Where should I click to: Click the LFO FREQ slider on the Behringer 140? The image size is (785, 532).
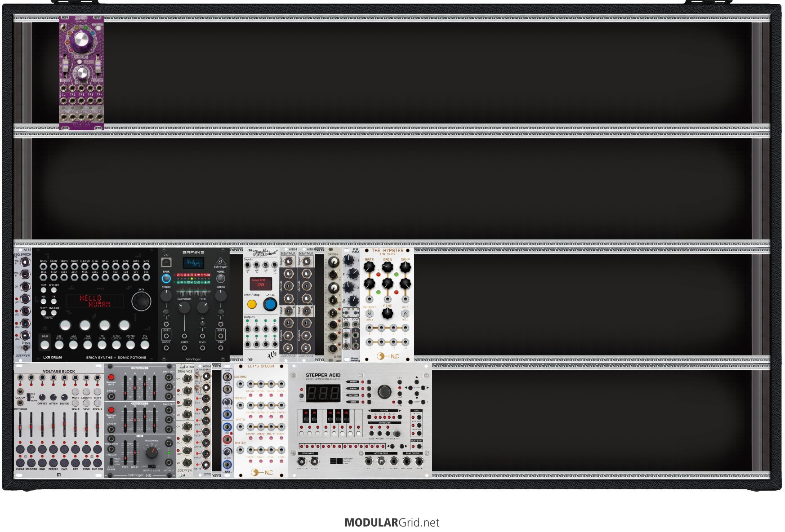coord(125,453)
